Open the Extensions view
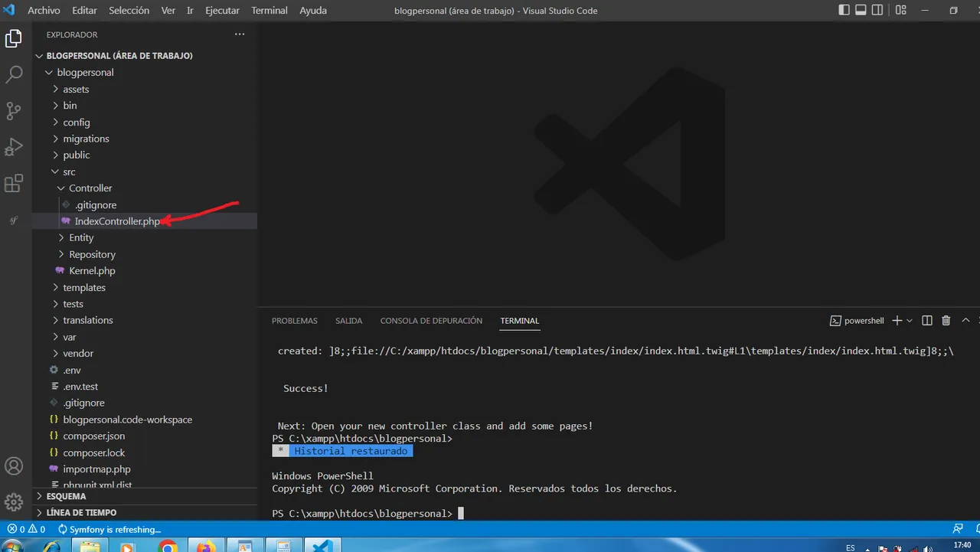980x552 pixels. click(x=13, y=184)
